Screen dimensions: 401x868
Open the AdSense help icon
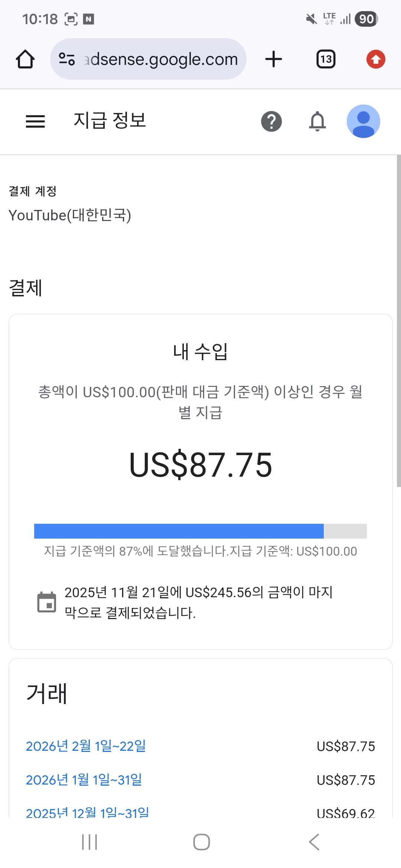coord(271,121)
